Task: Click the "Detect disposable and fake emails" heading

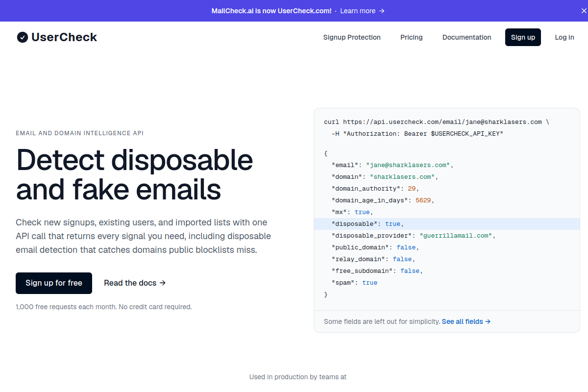Action: pos(135,175)
